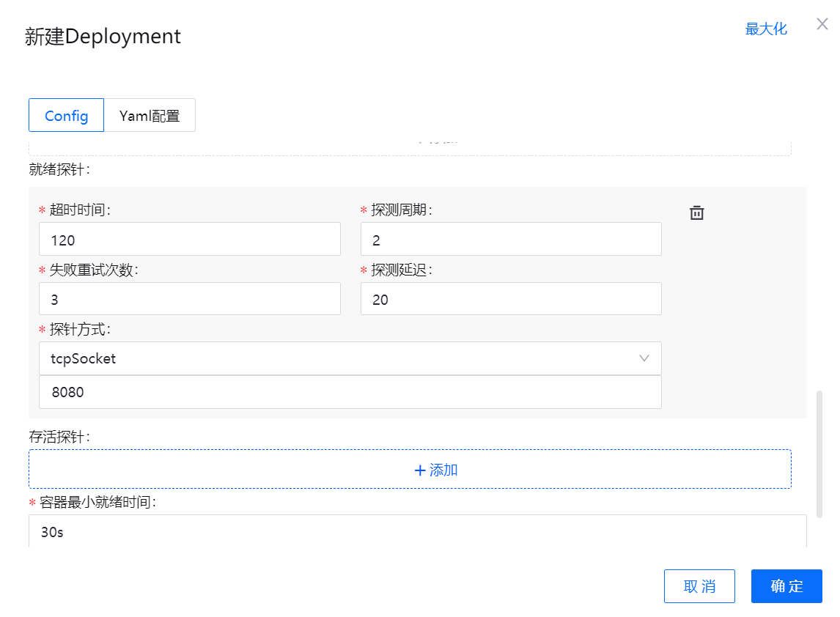Click the 探测延迟 field showing 20
Viewport: 840px width, 617px height.
pyautogui.click(x=511, y=299)
